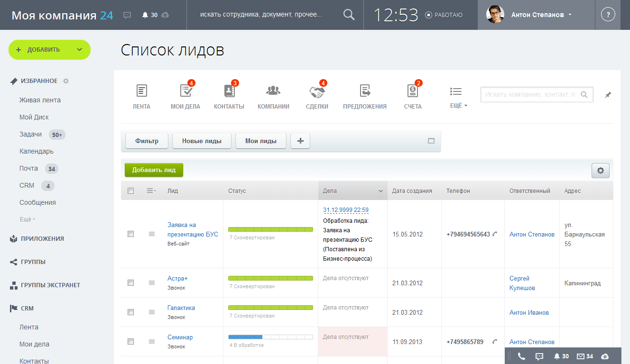Screen dimensions: 630x364
Task: Toggle the select-all checkbox in table header
Action: coord(130,190)
